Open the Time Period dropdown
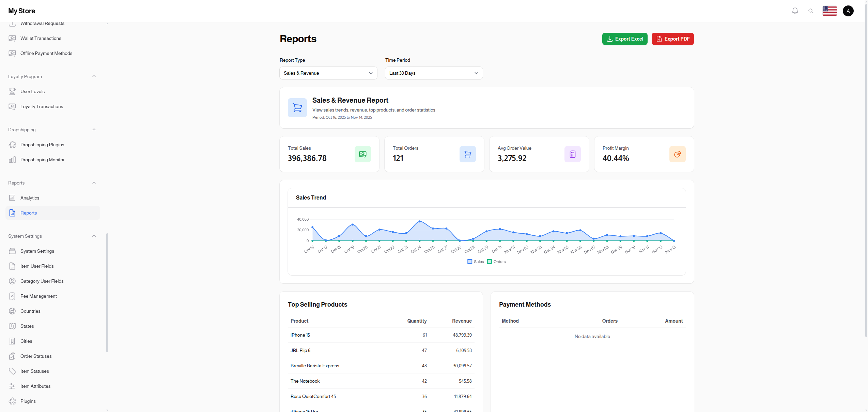 (433, 73)
